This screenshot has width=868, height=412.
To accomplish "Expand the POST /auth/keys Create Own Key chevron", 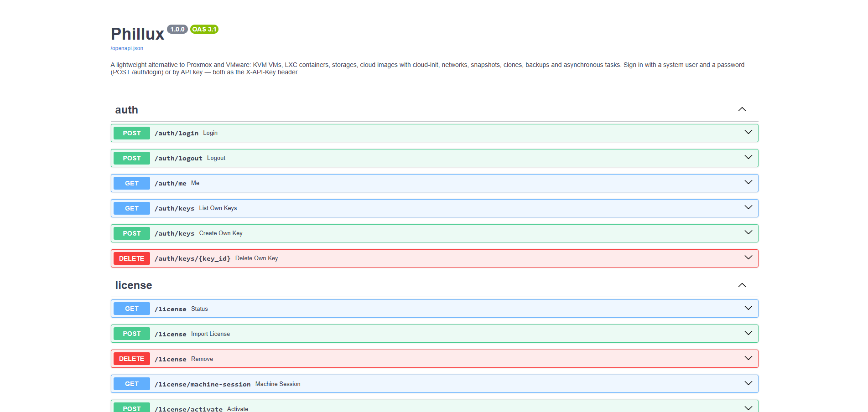I will [748, 232].
